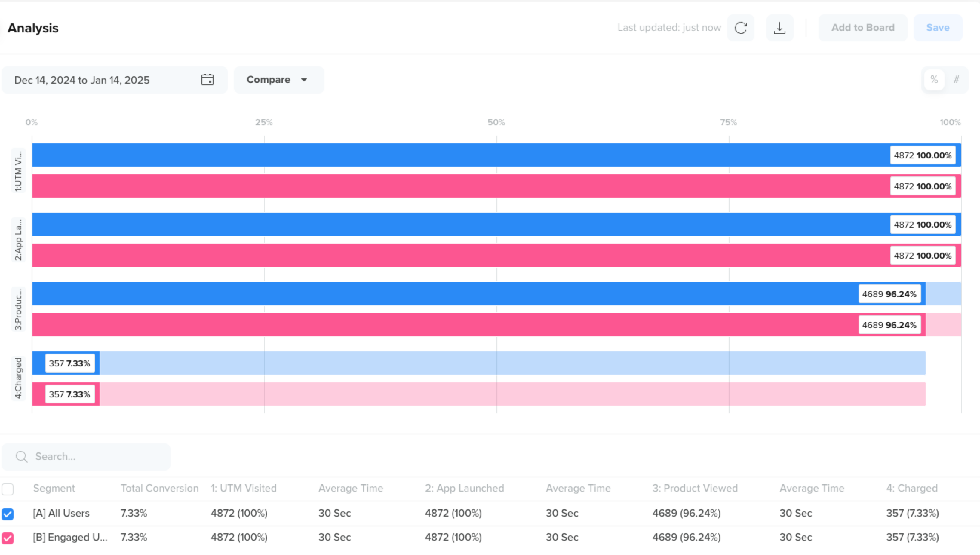Click the calendar icon for date range

(x=207, y=80)
